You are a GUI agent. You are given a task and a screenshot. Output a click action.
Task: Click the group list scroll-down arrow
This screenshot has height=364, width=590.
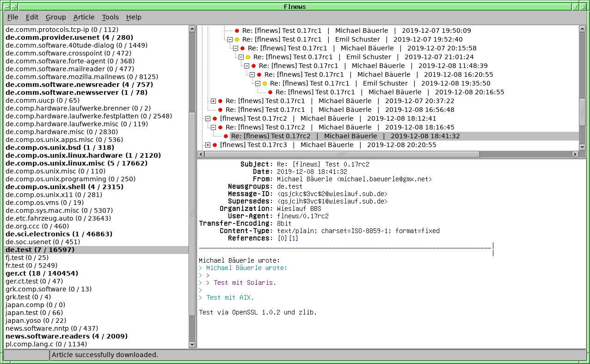click(x=192, y=345)
